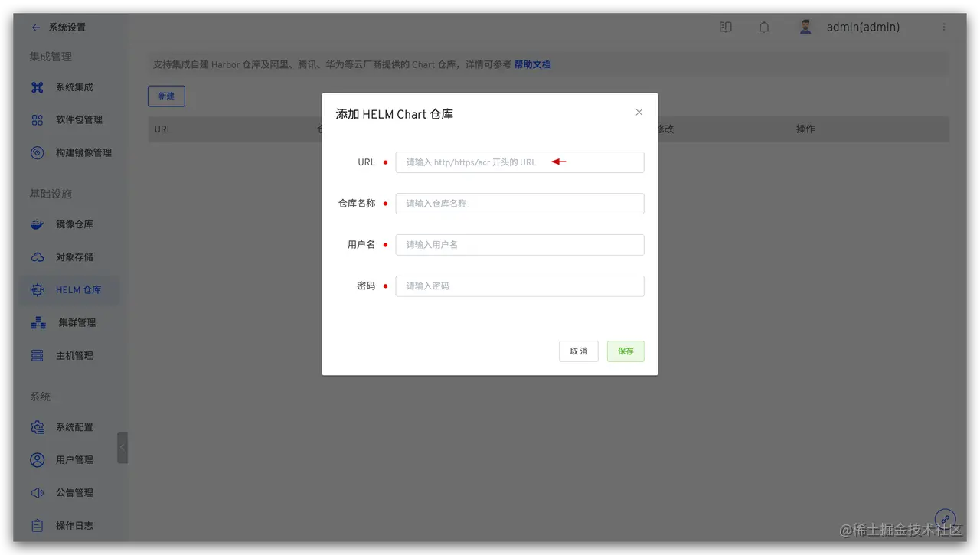The image size is (980, 555).
Task: Click the 添加 HELM Chart 仓库 dialog title
Action: pyautogui.click(x=394, y=114)
